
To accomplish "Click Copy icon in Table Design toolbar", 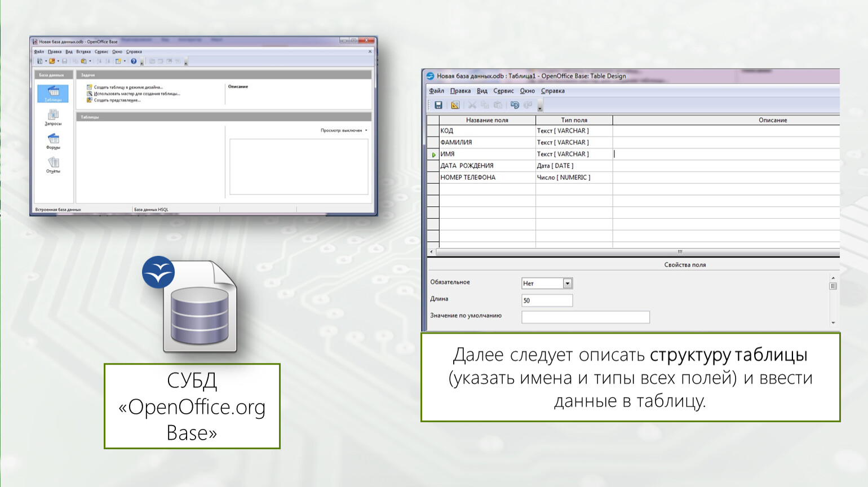I will [x=485, y=105].
